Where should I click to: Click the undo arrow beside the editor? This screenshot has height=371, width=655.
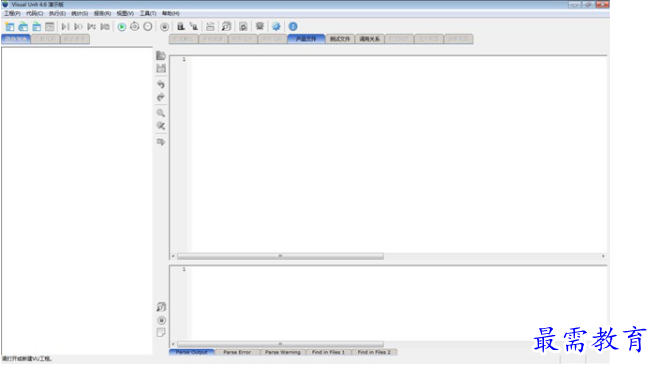click(161, 84)
